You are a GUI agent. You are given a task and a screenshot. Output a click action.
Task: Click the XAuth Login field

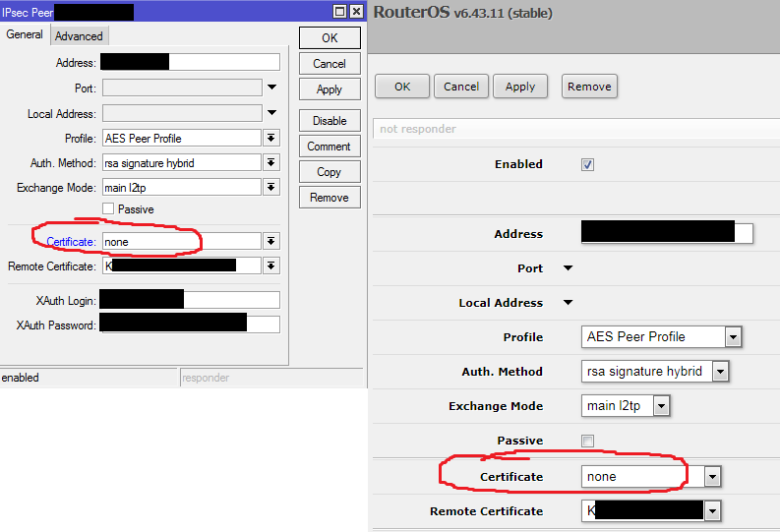pos(191,300)
